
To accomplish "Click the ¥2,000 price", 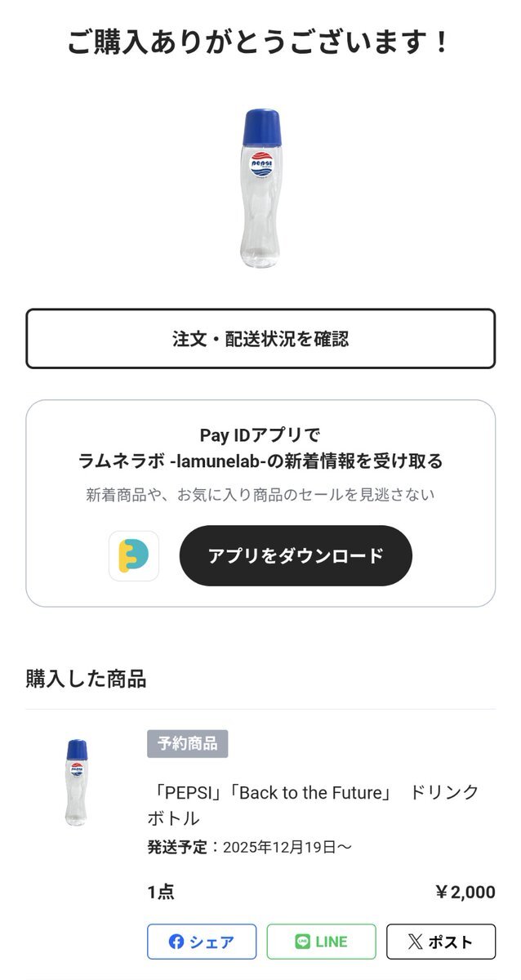I will click(465, 893).
